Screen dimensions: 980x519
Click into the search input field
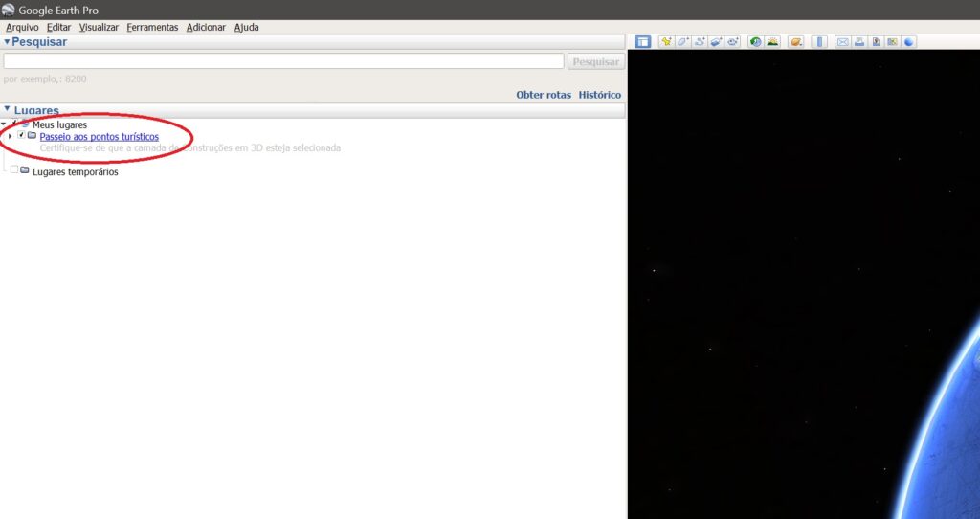283,60
